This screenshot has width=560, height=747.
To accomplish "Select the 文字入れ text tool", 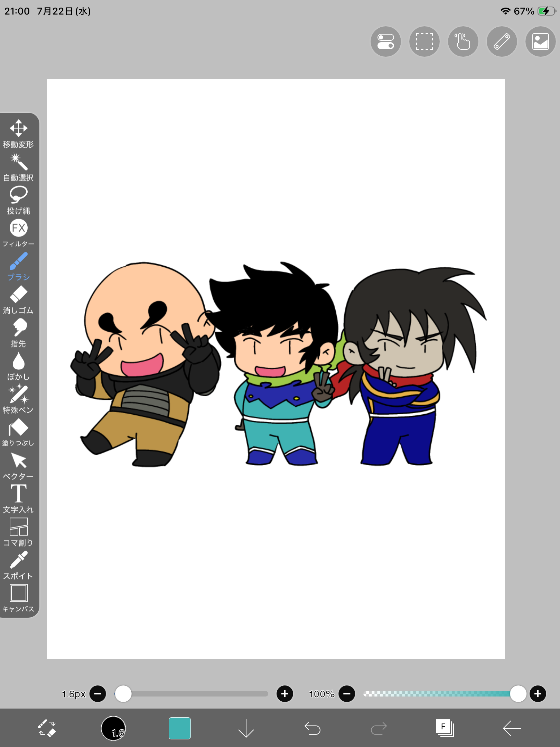I will click(x=18, y=499).
